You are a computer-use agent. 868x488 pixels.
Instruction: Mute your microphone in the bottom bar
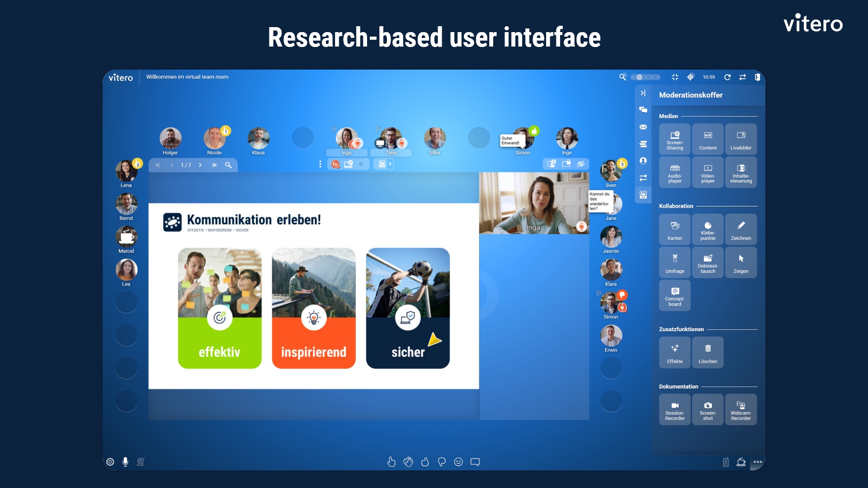pyautogui.click(x=125, y=462)
